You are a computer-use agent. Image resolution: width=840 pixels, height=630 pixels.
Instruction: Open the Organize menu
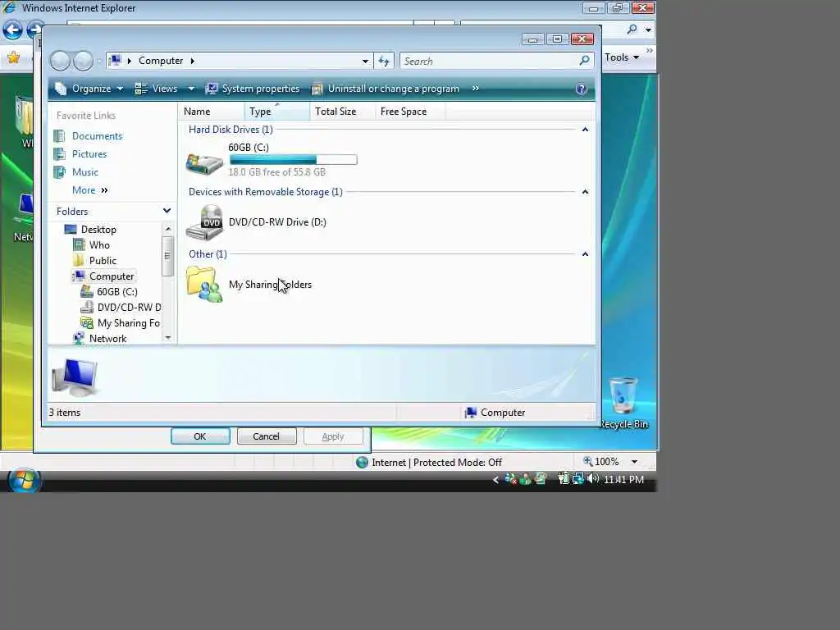click(90, 89)
